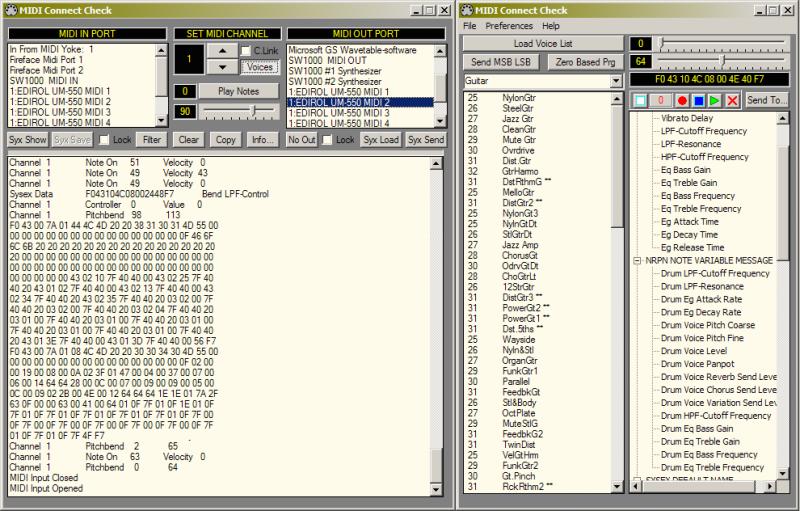Open the Preferences menu

[509, 25]
